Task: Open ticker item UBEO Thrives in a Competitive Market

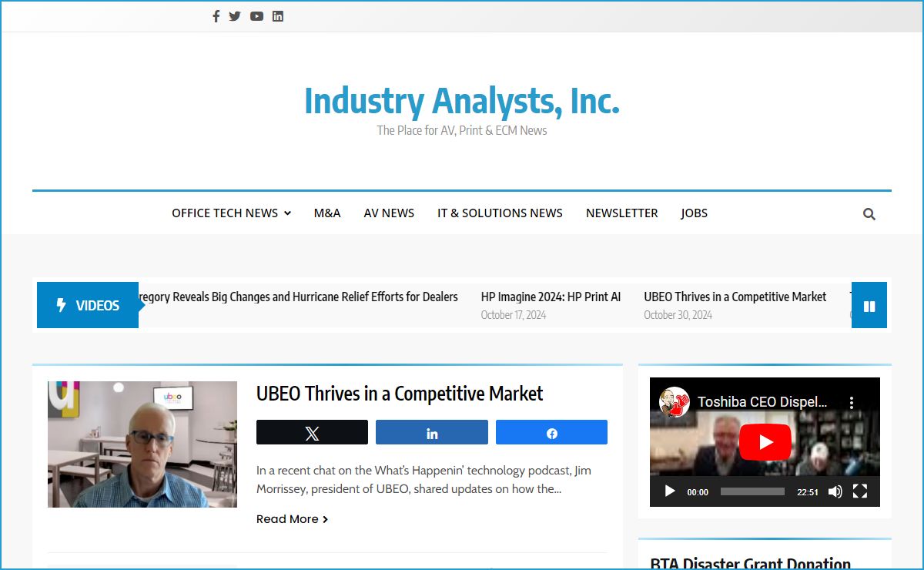Action: (x=735, y=297)
